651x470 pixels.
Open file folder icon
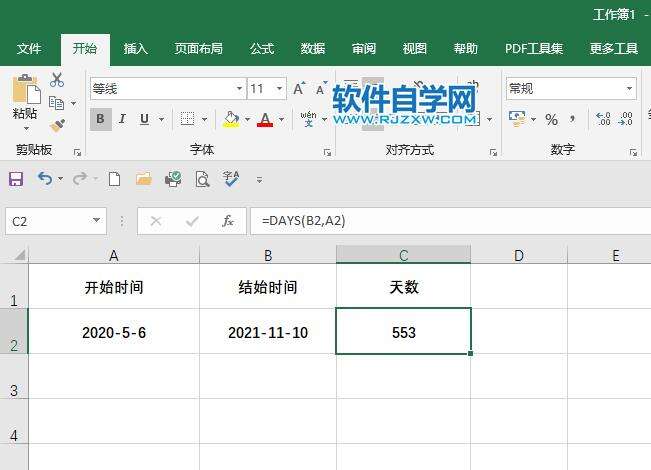(x=144, y=179)
